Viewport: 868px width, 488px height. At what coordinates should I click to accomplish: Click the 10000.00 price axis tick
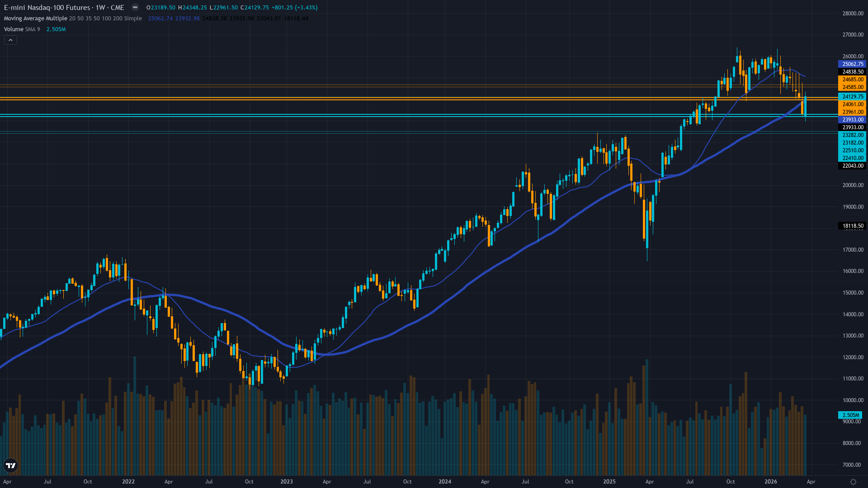853,400
